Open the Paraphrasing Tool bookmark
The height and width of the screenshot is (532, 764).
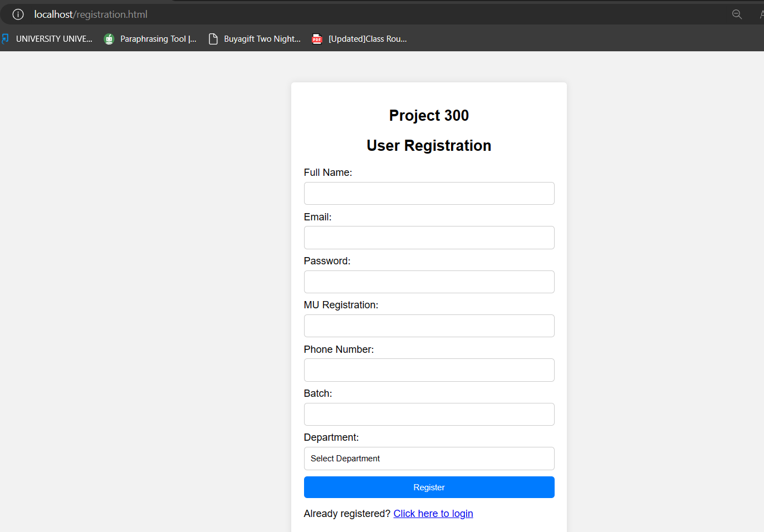click(150, 39)
